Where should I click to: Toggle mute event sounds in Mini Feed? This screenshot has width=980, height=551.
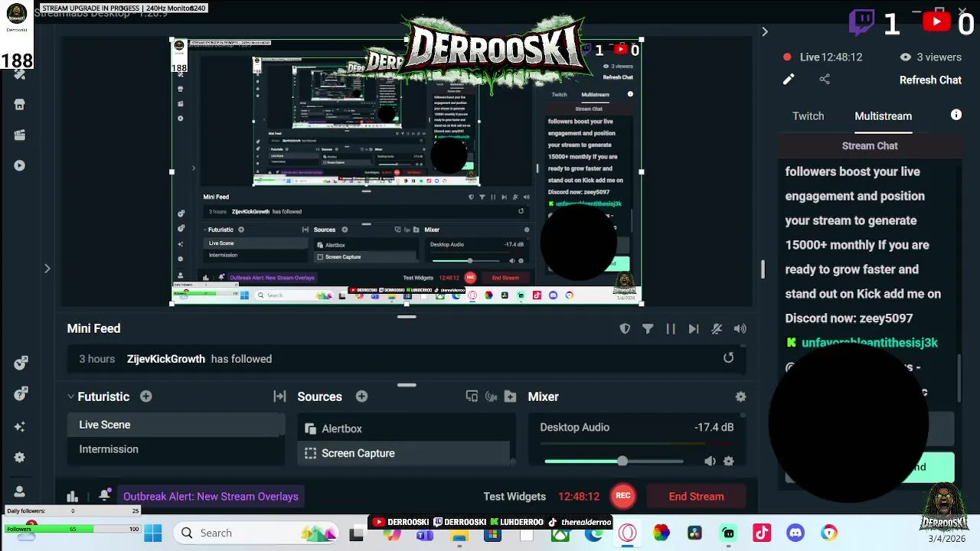point(717,329)
